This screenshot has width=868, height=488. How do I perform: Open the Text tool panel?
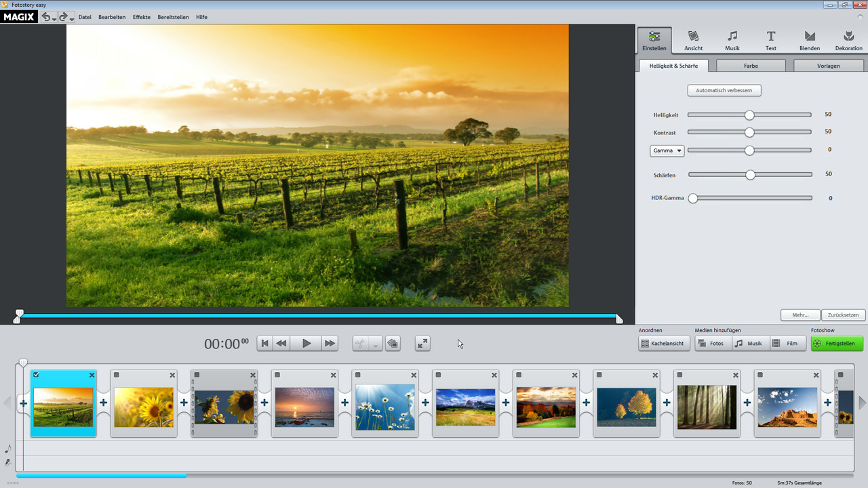click(x=771, y=40)
